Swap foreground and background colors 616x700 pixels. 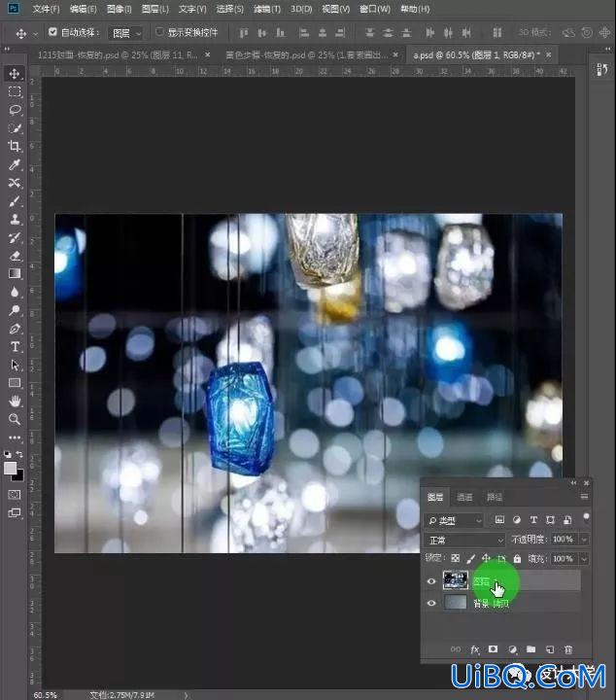(x=19, y=454)
